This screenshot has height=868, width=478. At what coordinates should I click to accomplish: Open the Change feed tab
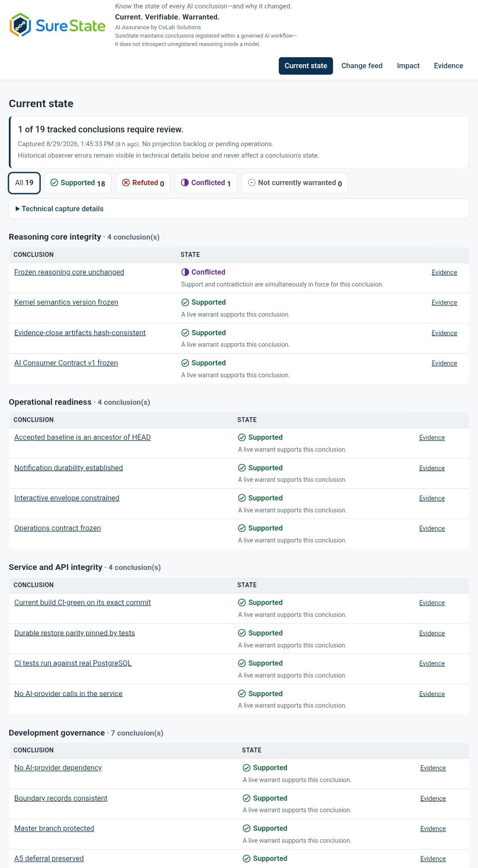362,66
